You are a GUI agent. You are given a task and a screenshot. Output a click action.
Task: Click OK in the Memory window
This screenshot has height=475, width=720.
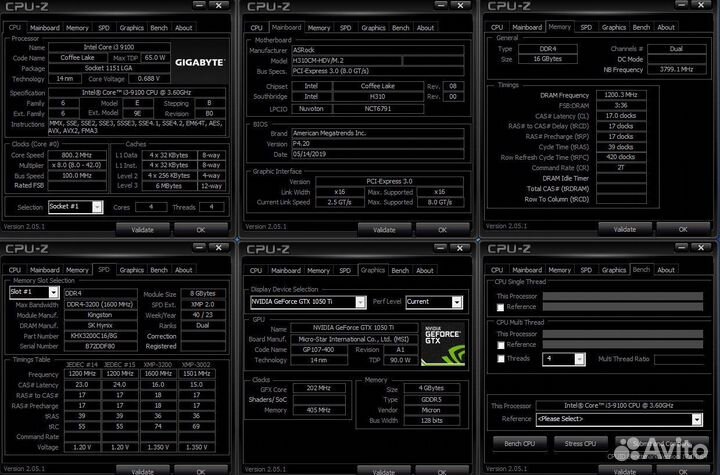[x=683, y=229]
